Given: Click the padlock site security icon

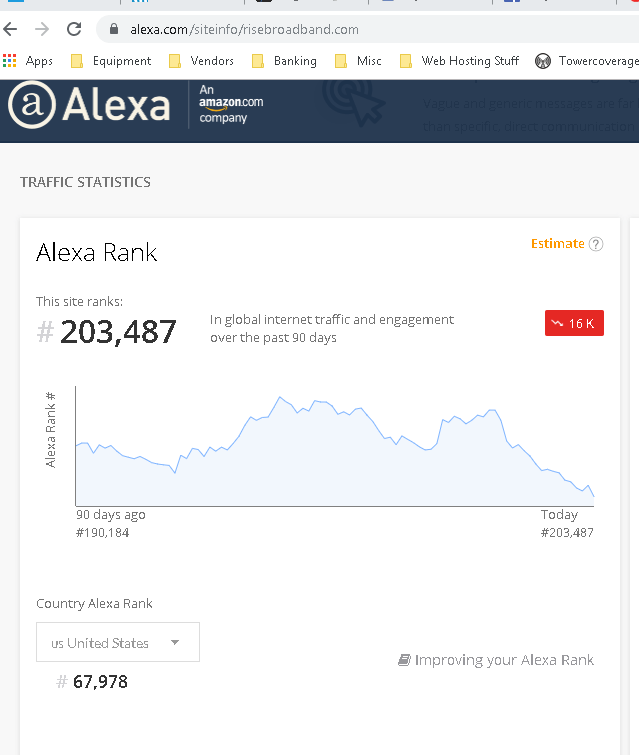Looking at the screenshot, I should click(x=114, y=29).
